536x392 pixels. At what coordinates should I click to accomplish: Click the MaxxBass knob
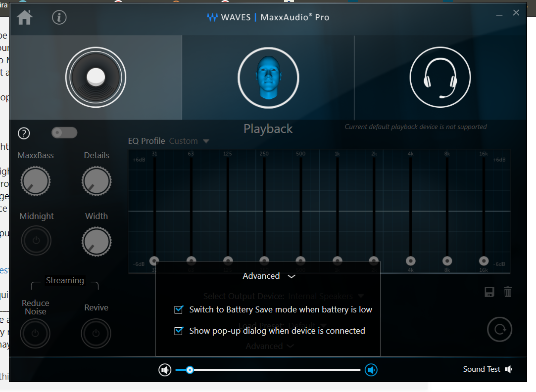click(36, 181)
